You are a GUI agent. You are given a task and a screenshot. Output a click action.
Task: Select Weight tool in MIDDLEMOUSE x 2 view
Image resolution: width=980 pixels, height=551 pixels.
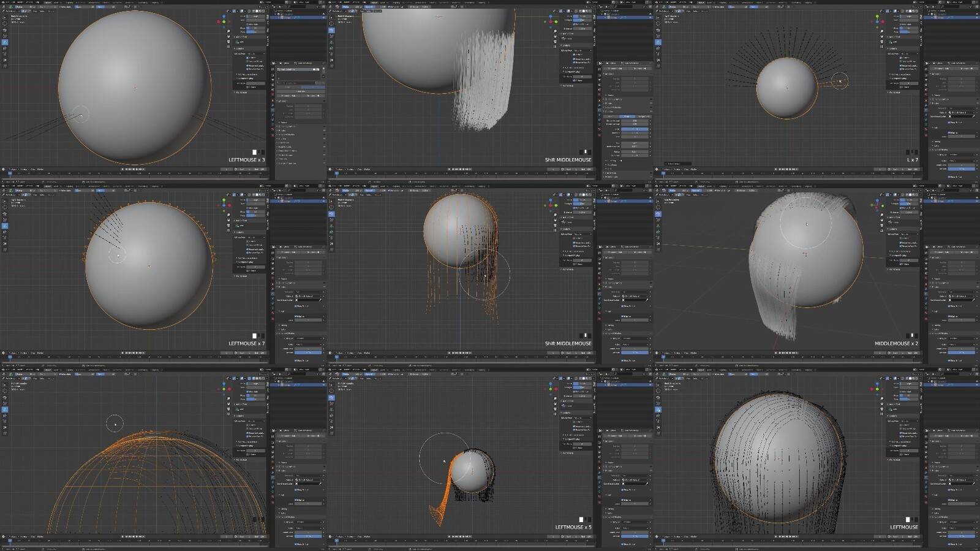click(658, 250)
